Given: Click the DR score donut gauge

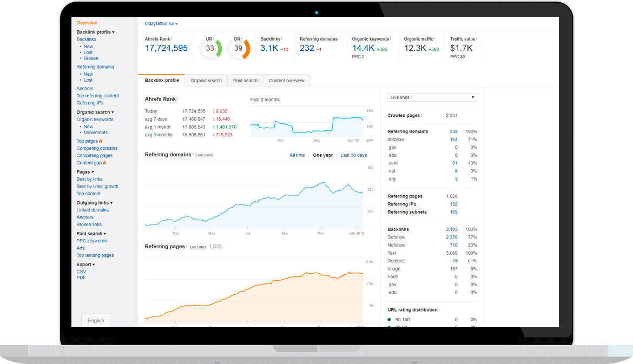Looking at the screenshot, I should point(238,49).
